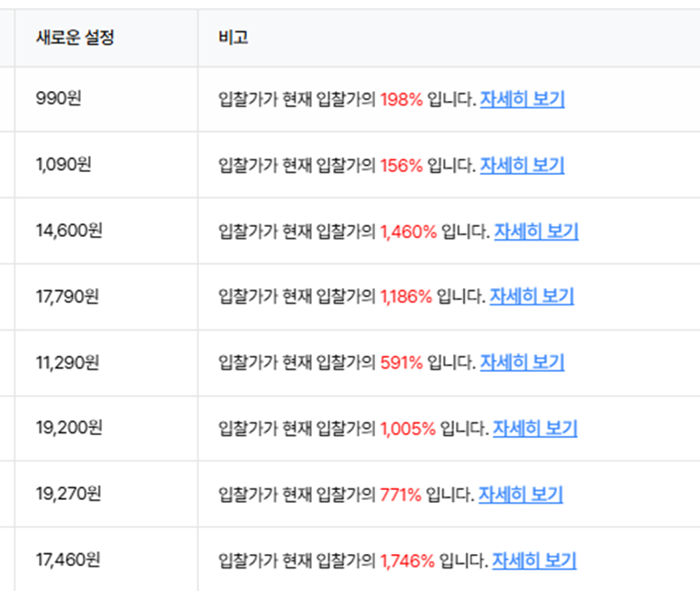
Task: Click the 17,790원 bid value
Action: [x=68, y=296]
